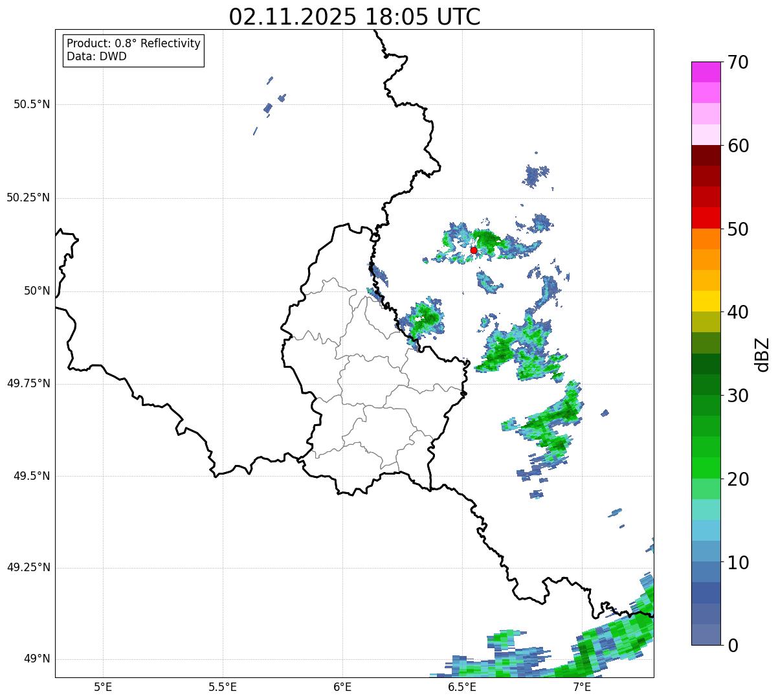The image size is (778, 700).
Task: Click the dBZ colorbar label
Action: tap(762, 354)
